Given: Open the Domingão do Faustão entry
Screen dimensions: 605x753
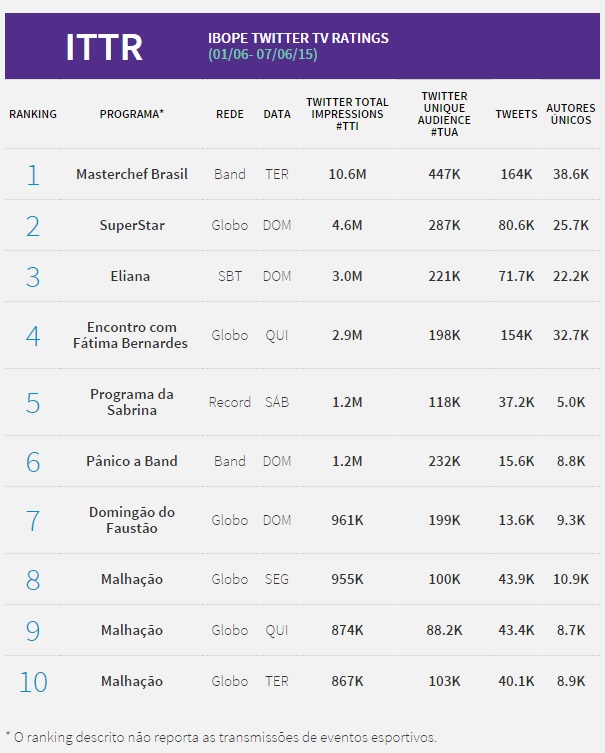Looking at the screenshot, I should pyautogui.click(x=132, y=520).
